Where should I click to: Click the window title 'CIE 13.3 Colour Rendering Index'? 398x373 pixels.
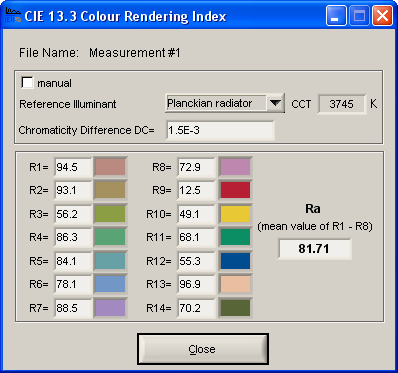tap(126, 16)
